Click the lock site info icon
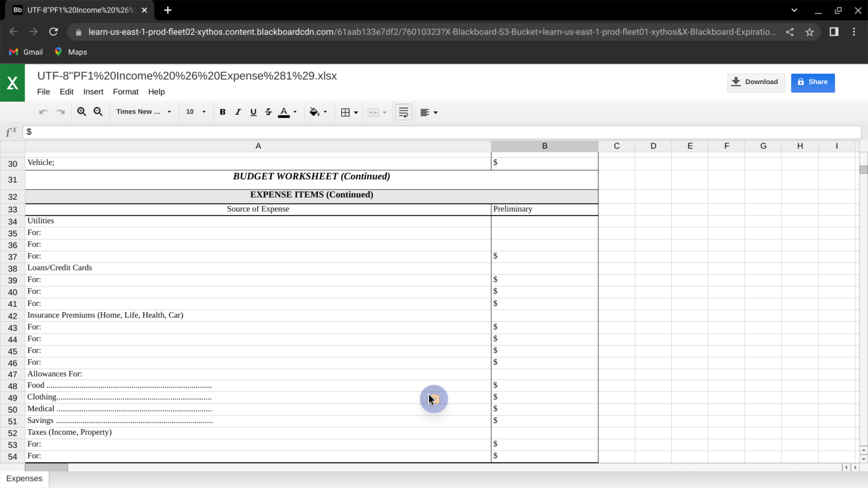This screenshot has width=868, height=488. point(78,32)
